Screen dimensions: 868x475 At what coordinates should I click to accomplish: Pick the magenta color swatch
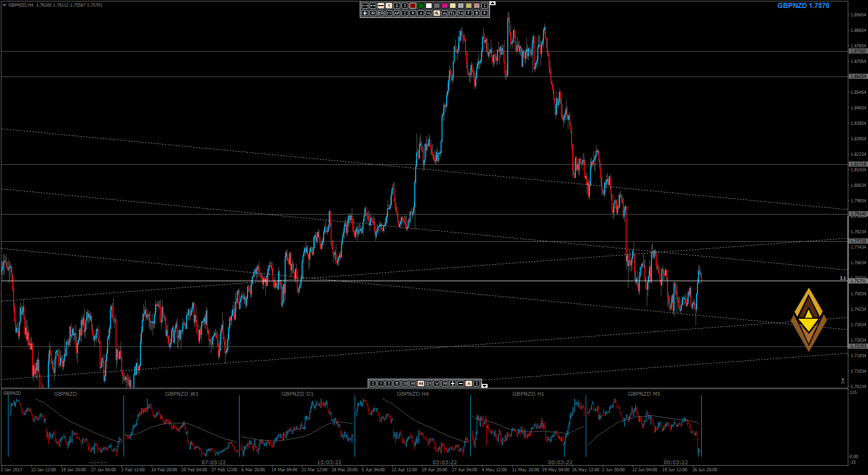pyautogui.click(x=445, y=6)
